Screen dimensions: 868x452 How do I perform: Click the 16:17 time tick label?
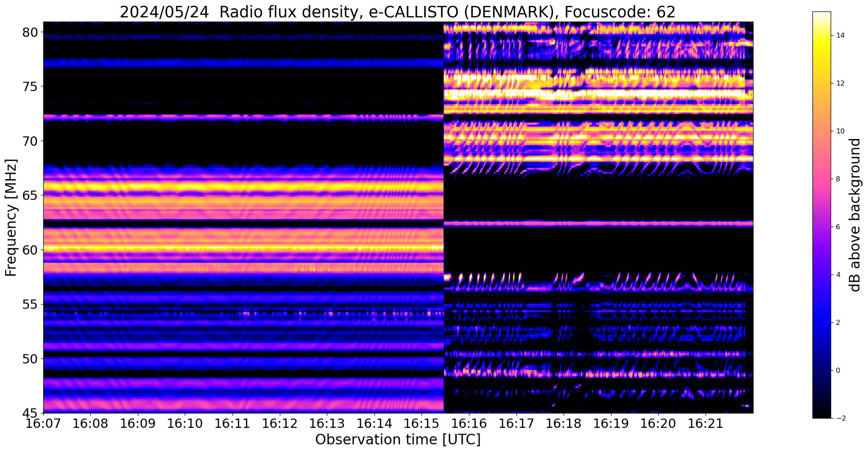pos(516,423)
